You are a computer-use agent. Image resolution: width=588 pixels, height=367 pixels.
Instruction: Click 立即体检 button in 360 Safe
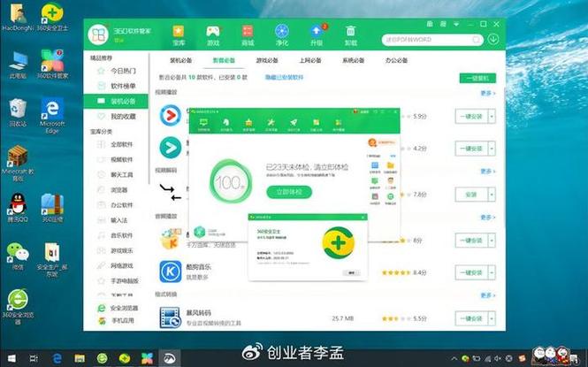(x=289, y=192)
